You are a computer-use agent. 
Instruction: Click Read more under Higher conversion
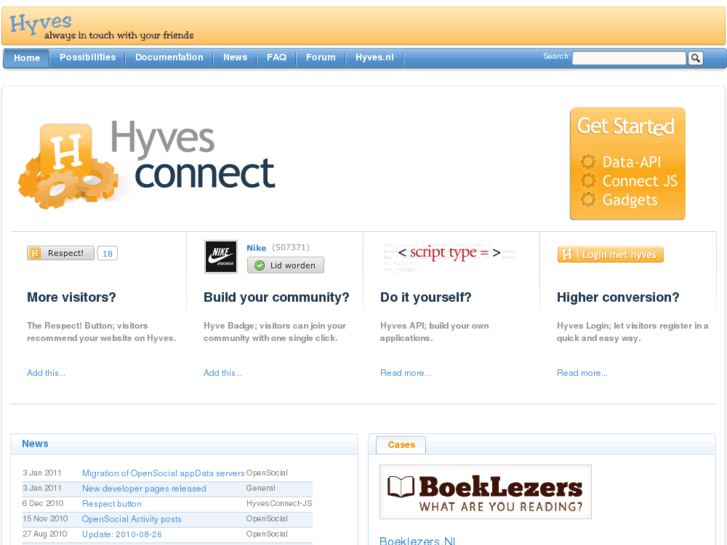pos(582,373)
